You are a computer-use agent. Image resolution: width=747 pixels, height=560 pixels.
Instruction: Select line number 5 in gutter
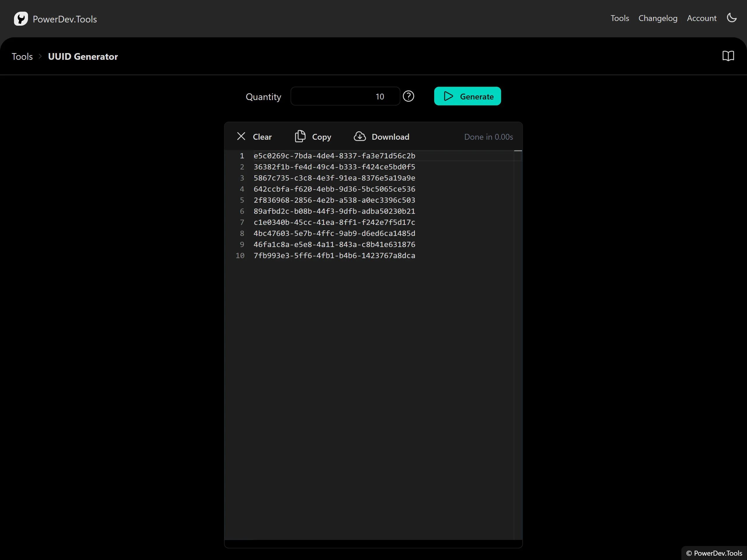click(242, 200)
